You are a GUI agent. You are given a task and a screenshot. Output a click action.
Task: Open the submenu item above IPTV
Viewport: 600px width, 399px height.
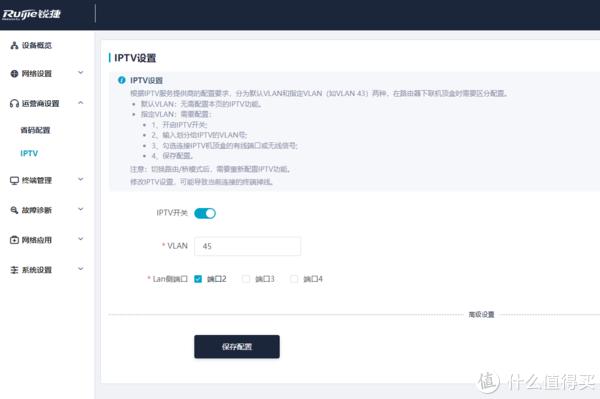pos(35,130)
